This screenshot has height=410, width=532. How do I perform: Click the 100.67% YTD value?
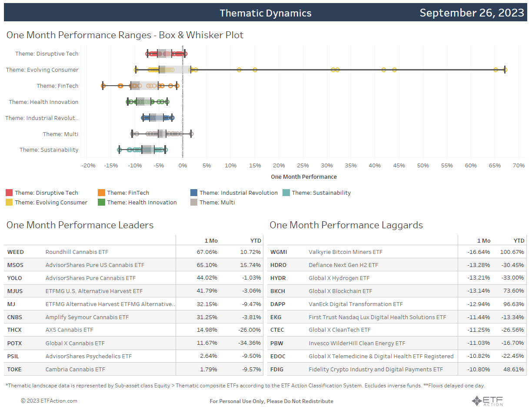tap(512, 252)
